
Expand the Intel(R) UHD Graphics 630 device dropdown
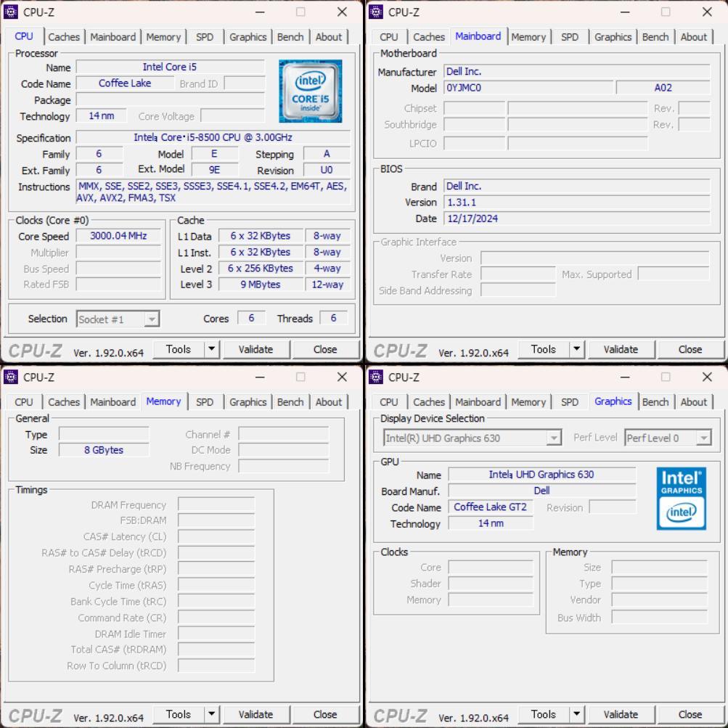tap(554, 438)
